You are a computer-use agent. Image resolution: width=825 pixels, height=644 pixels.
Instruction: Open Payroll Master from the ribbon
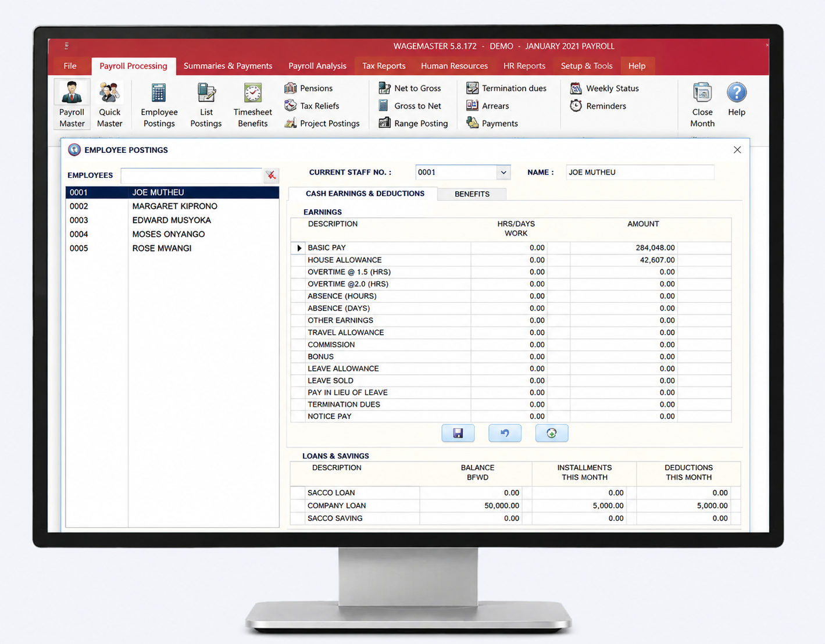pyautogui.click(x=72, y=105)
